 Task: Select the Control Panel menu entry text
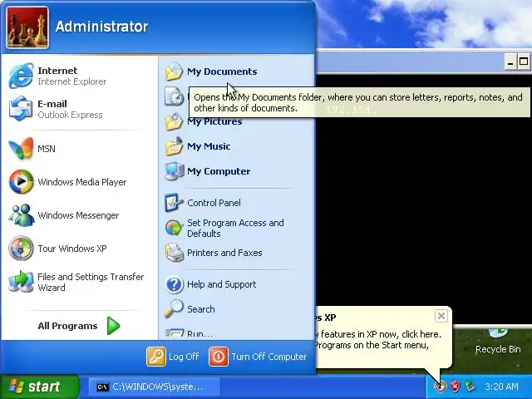(214, 203)
